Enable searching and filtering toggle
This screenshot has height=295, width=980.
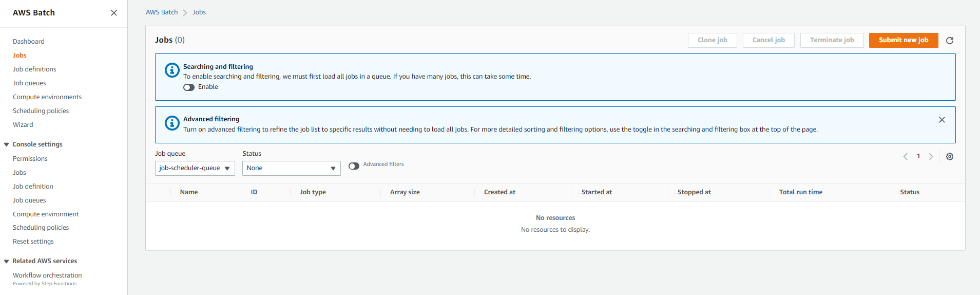[x=189, y=87]
